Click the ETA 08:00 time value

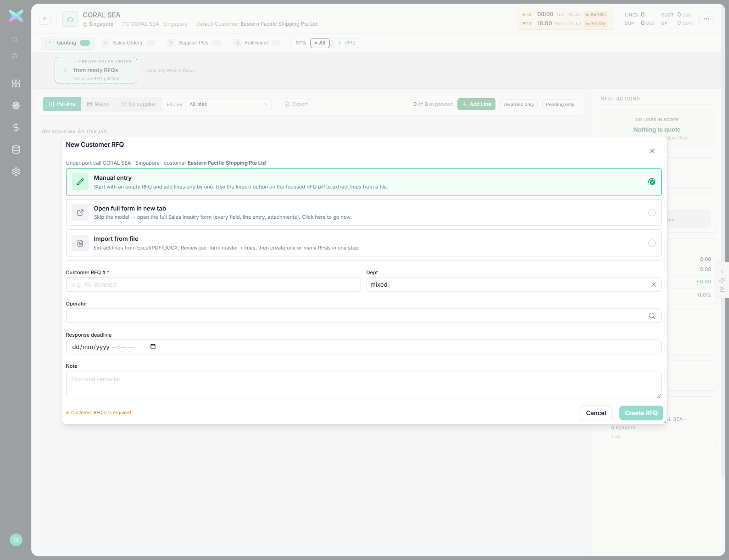tap(545, 15)
